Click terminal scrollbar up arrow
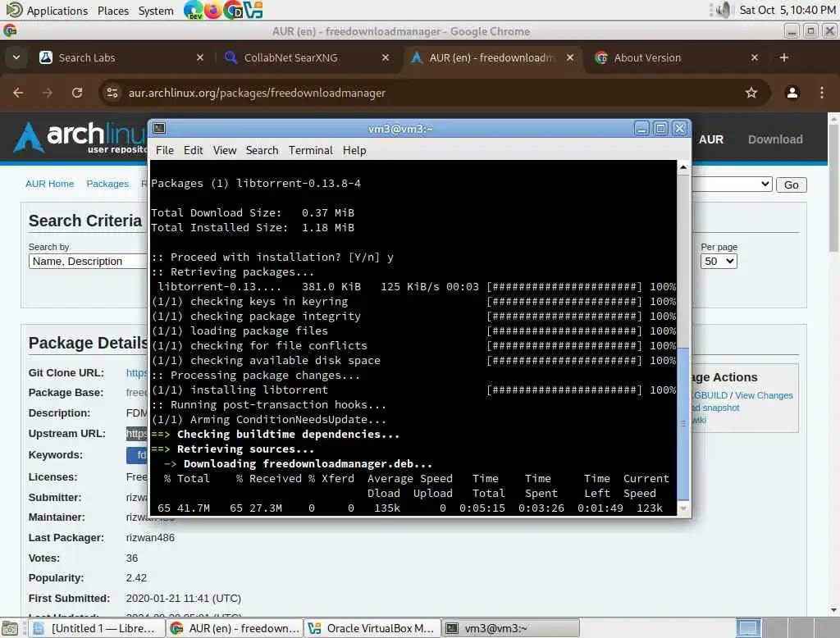 point(683,167)
